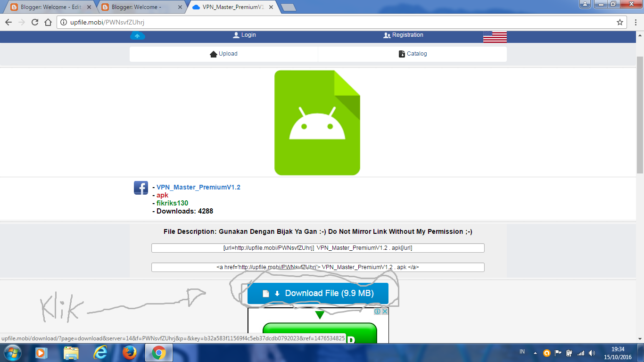644x362 pixels.
Task: Open a new tab with the new tab button
Action: (288, 7)
